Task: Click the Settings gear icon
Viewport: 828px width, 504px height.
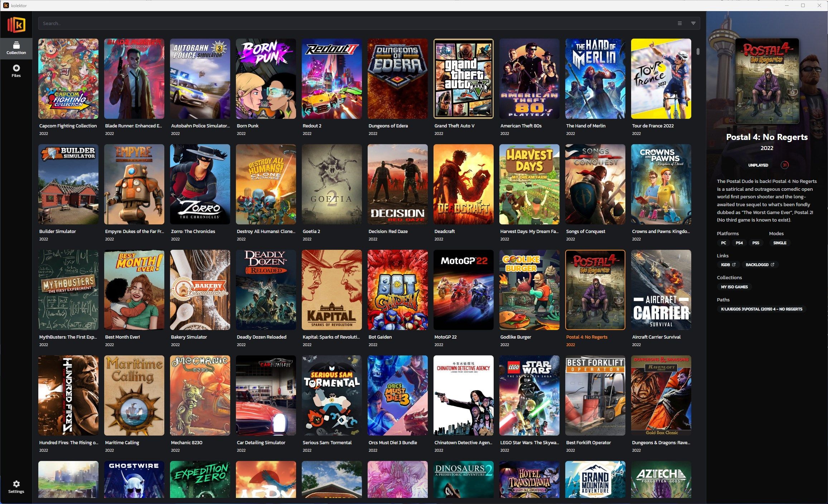Action: pos(16,484)
